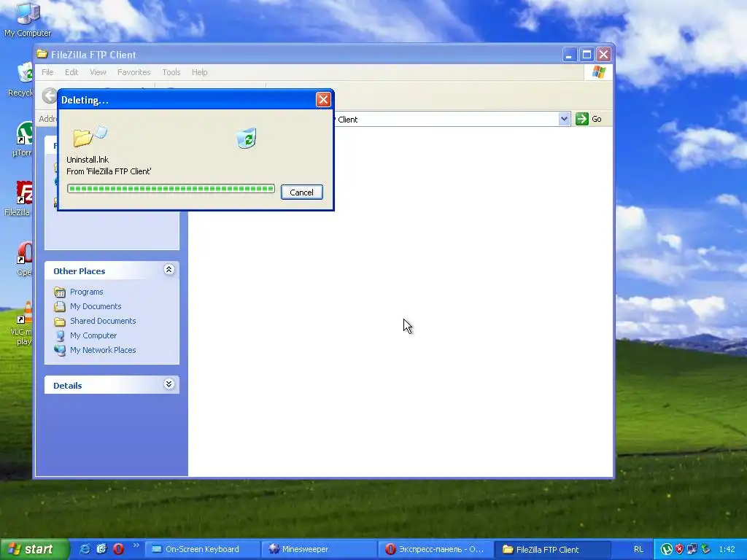
Task: Click the My Documents folder icon
Action: pyautogui.click(x=60, y=307)
